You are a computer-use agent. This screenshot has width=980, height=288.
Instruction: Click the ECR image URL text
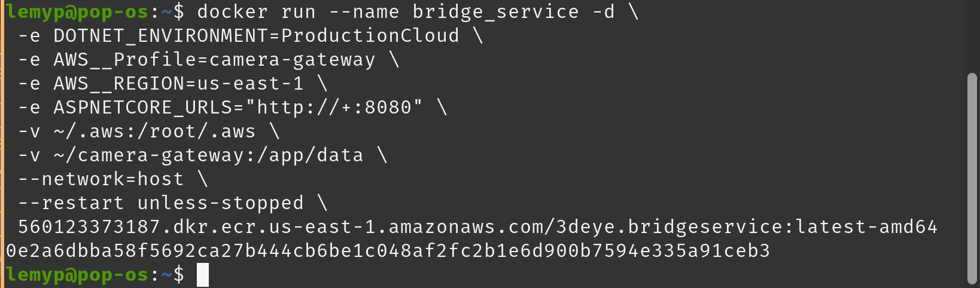pyautogui.click(x=477, y=227)
